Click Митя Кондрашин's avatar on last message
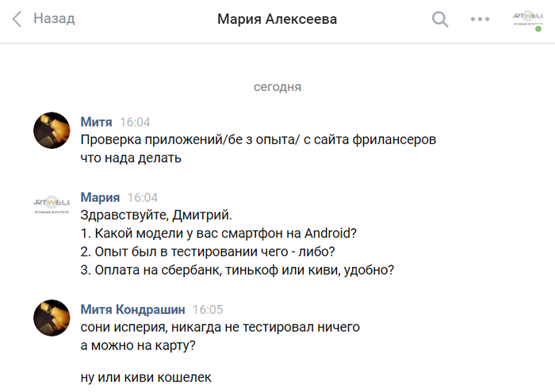 (51, 318)
